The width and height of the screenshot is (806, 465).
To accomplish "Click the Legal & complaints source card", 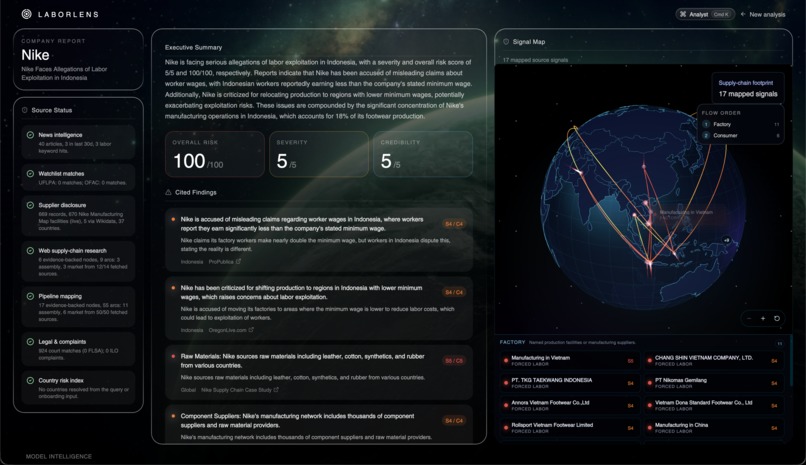I will [78, 349].
